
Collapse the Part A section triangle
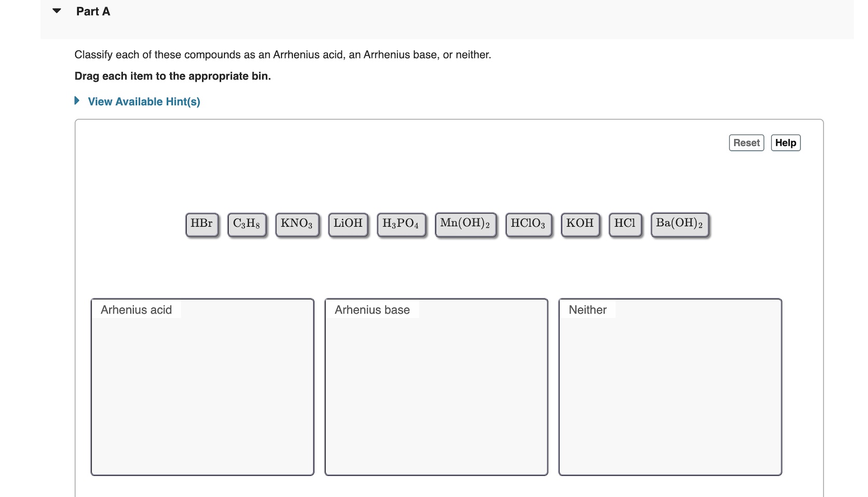click(x=55, y=10)
